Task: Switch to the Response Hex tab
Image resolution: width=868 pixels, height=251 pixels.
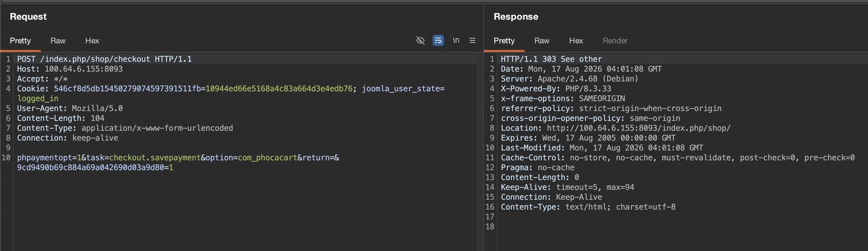Action: [576, 41]
